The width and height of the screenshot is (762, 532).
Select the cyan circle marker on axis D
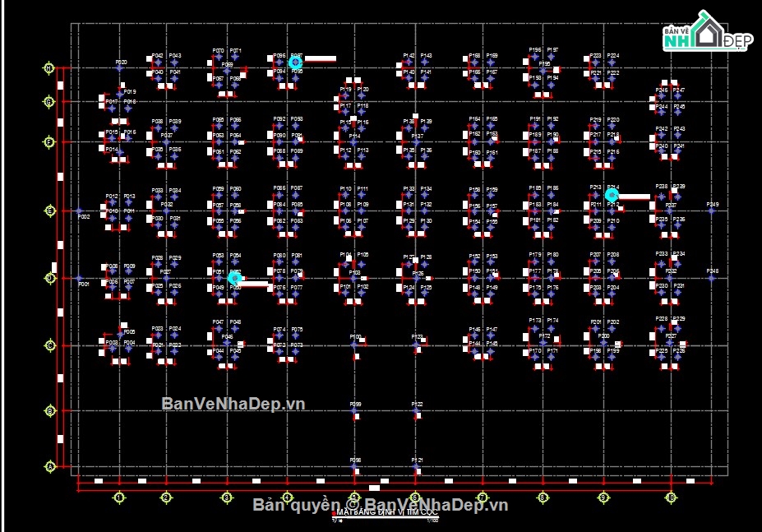[235, 278]
